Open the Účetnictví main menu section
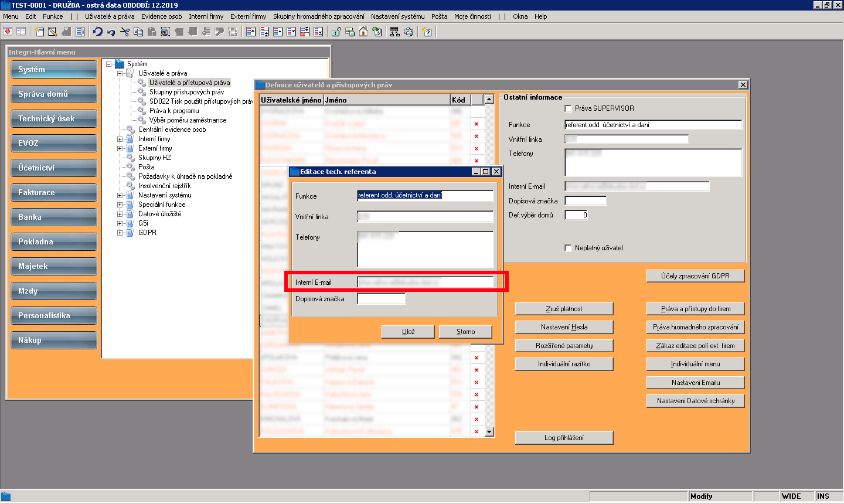Screen dimensions: 844x504 pyautogui.click(x=53, y=168)
